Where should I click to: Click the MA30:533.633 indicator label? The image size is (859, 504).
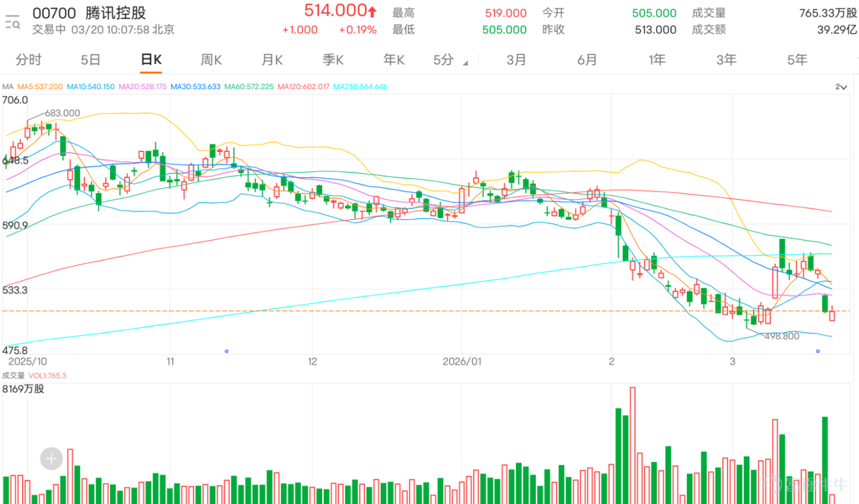[x=195, y=86]
